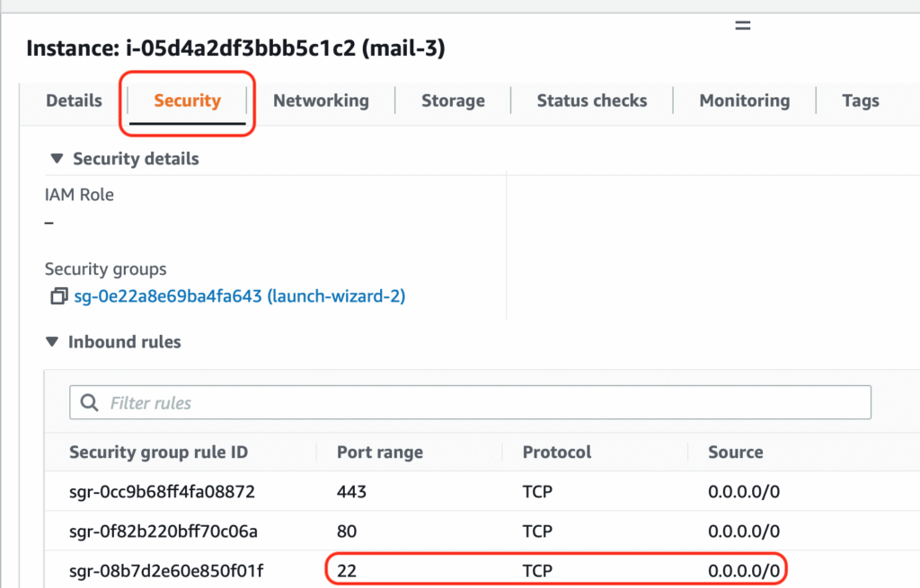Collapse the Security details section
This screenshot has height=588, width=920.
pyautogui.click(x=57, y=159)
